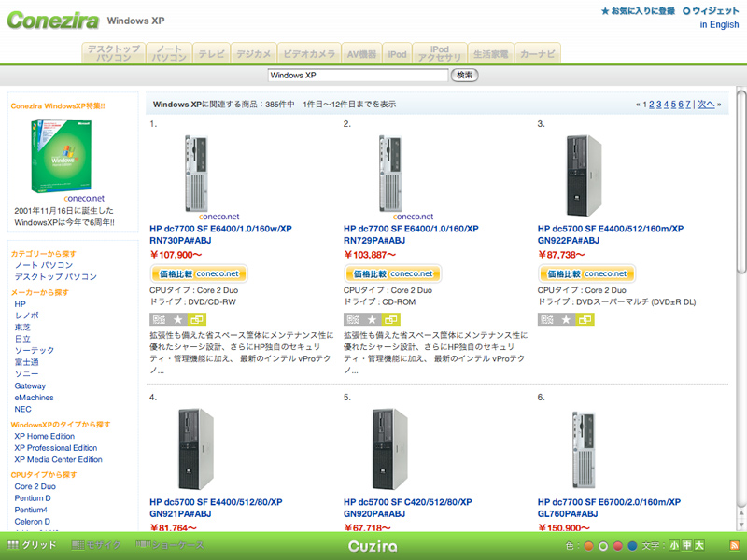This screenshot has height=560, width=747.
Task: Filter by CPU type Pentium D
Action: tap(33, 498)
